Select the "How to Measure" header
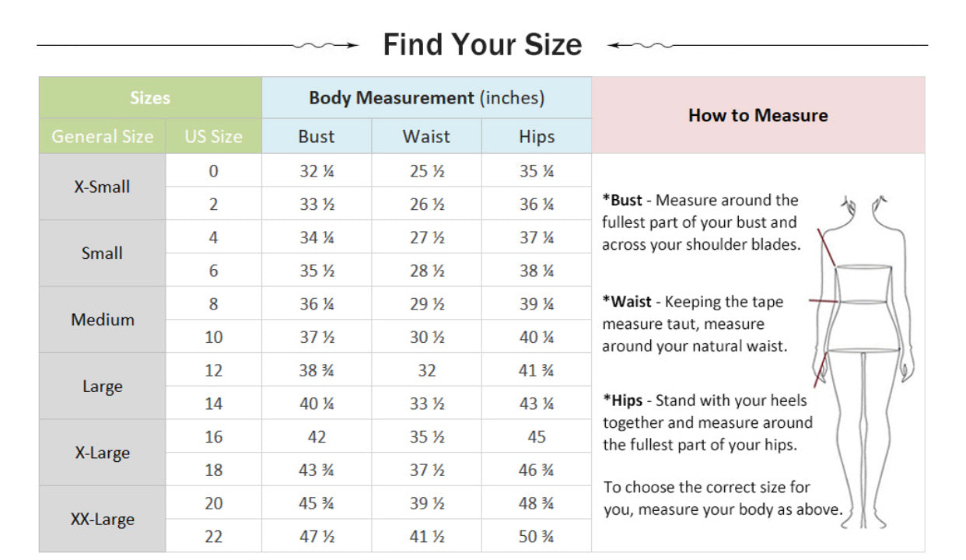966x560 pixels. [758, 115]
